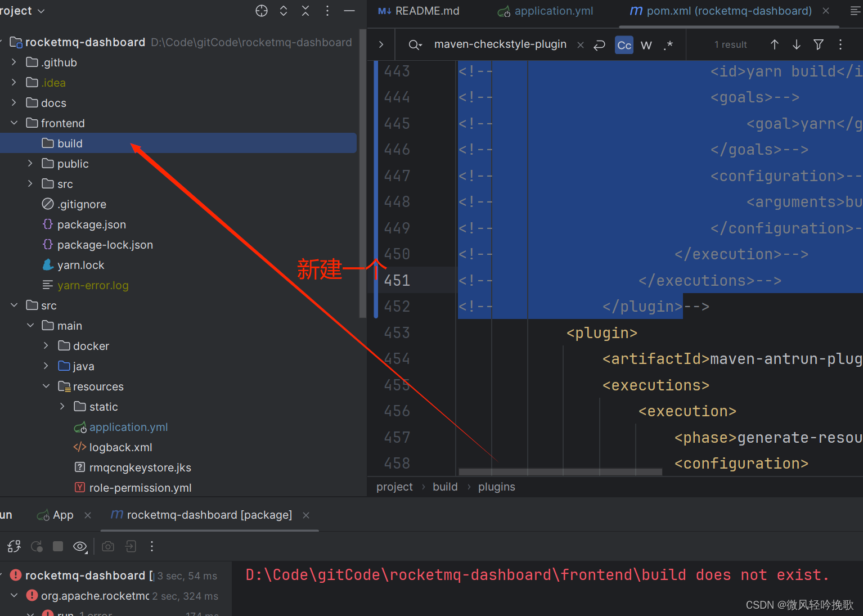Select the build folder
Screen dimensions: 863x616
178,143
